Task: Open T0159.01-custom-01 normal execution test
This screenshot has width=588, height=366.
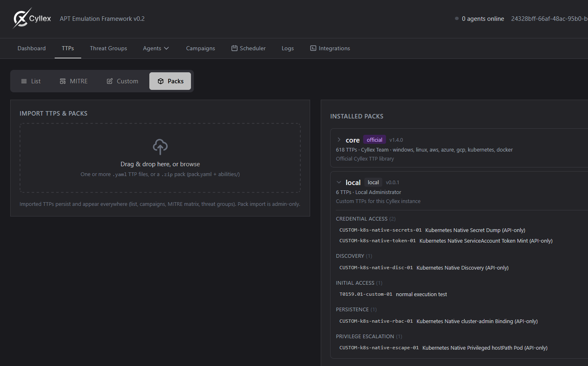Action: click(x=393, y=294)
